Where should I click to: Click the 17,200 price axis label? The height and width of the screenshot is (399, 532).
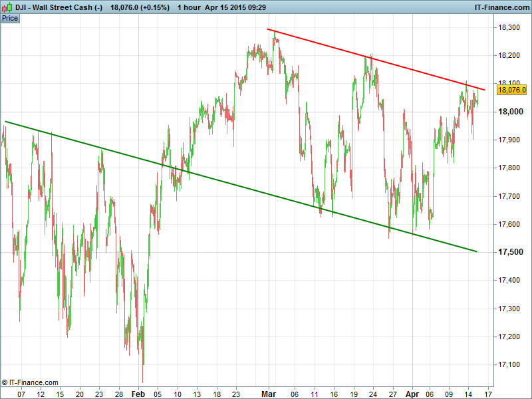coord(509,336)
